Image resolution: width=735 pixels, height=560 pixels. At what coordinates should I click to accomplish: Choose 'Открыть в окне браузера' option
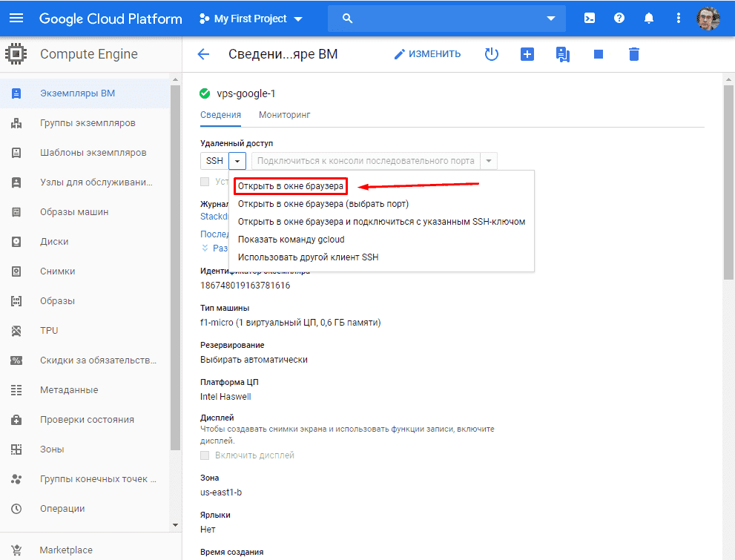[291, 186]
